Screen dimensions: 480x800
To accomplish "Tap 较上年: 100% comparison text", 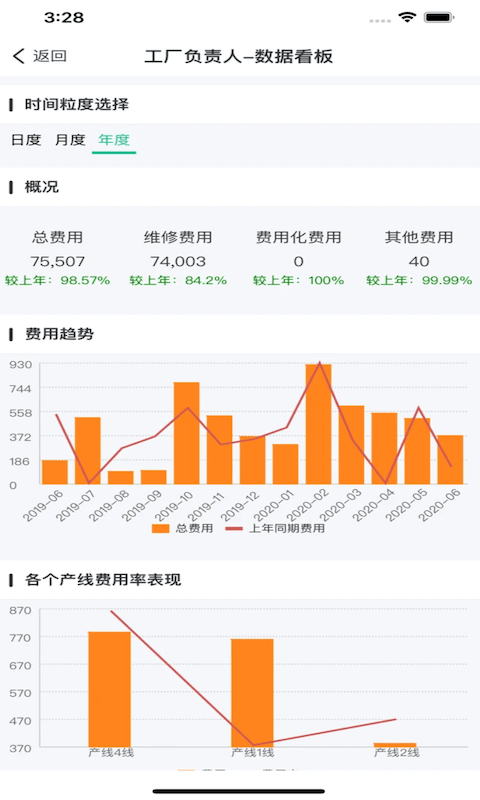I will (298, 280).
